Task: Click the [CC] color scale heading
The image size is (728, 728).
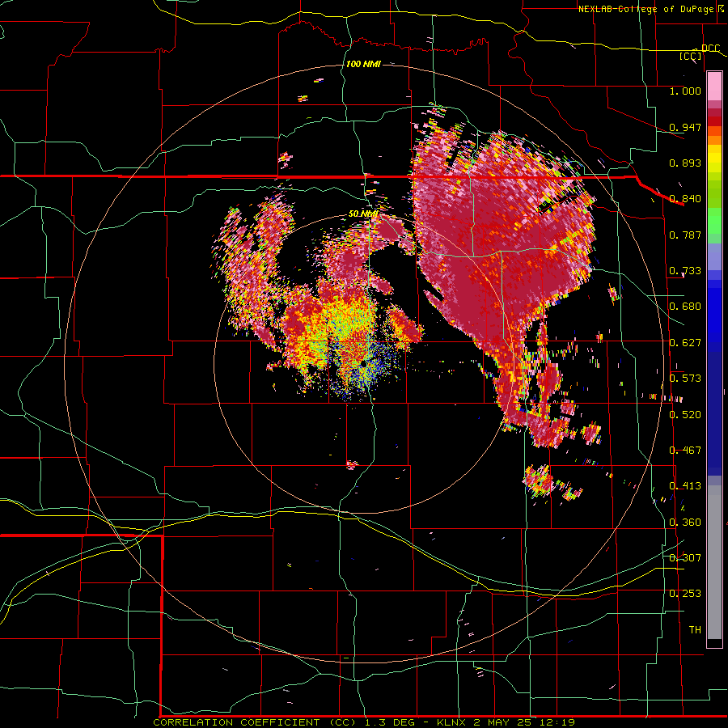Action: point(691,56)
